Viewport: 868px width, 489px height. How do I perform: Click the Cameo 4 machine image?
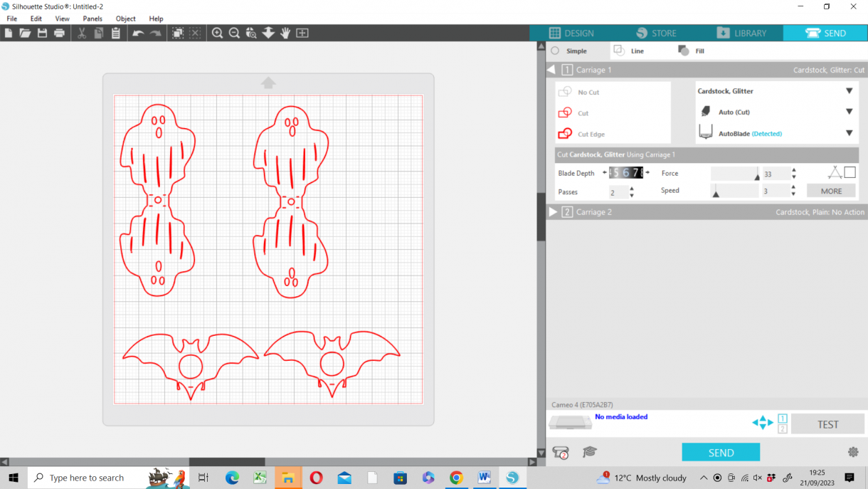point(570,423)
